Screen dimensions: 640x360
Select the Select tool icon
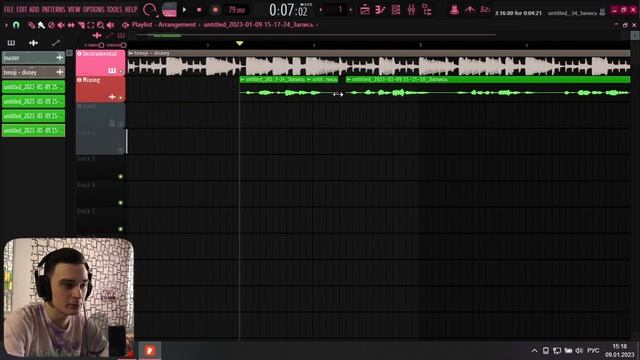pyautogui.click(x=91, y=25)
